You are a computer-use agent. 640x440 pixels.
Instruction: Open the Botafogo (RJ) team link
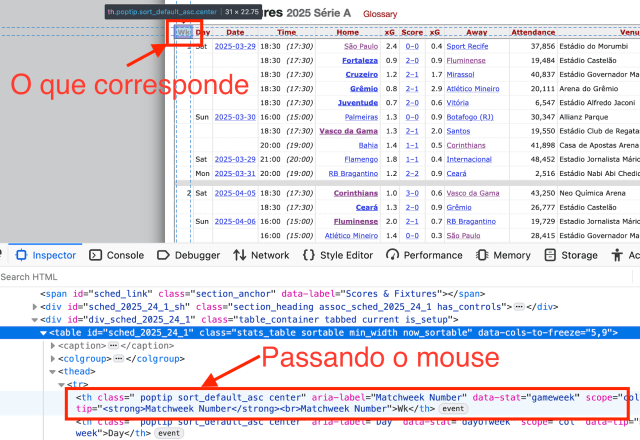click(470, 117)
